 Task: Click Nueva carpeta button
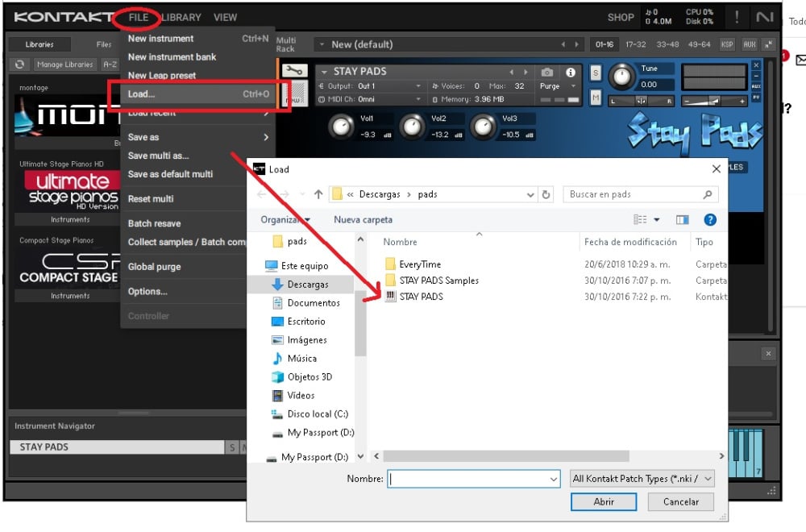click(x=363, y=220)
